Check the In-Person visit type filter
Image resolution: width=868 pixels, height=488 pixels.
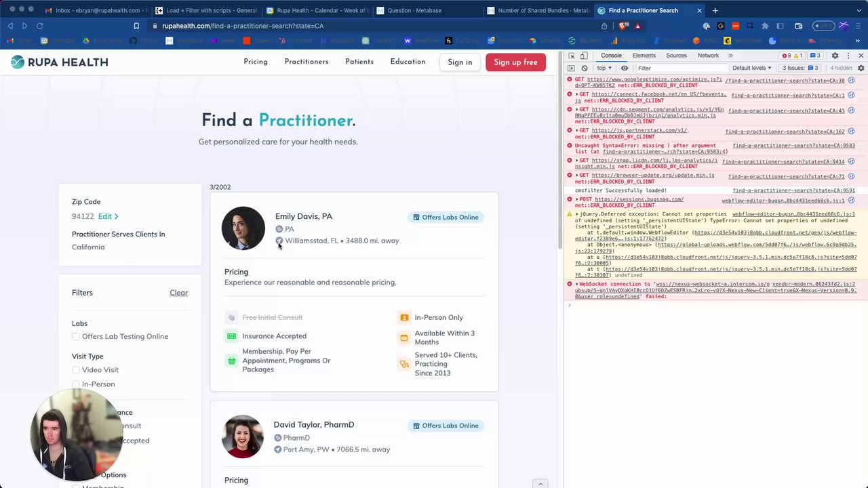[x=76, y=384]
